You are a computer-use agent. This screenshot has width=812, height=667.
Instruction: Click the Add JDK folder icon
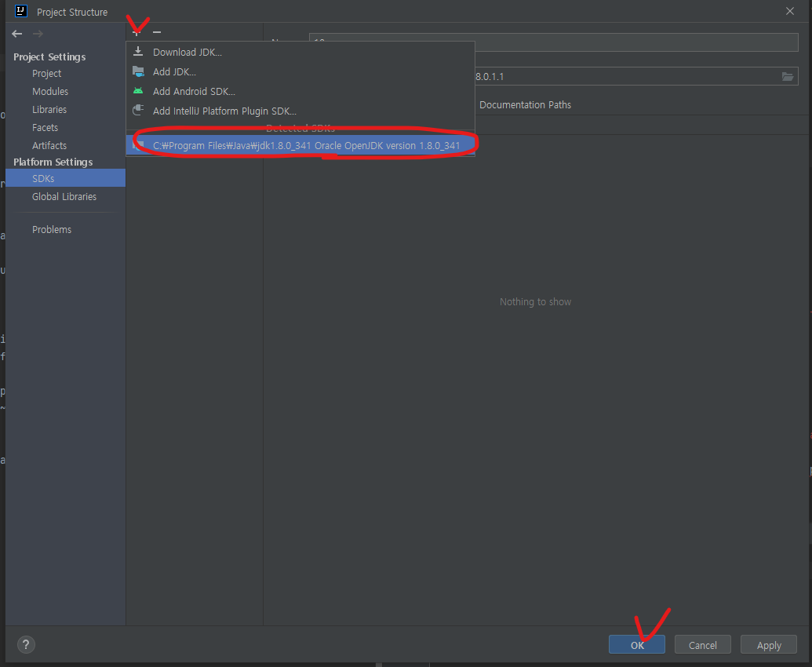click(x=138, y=71)
